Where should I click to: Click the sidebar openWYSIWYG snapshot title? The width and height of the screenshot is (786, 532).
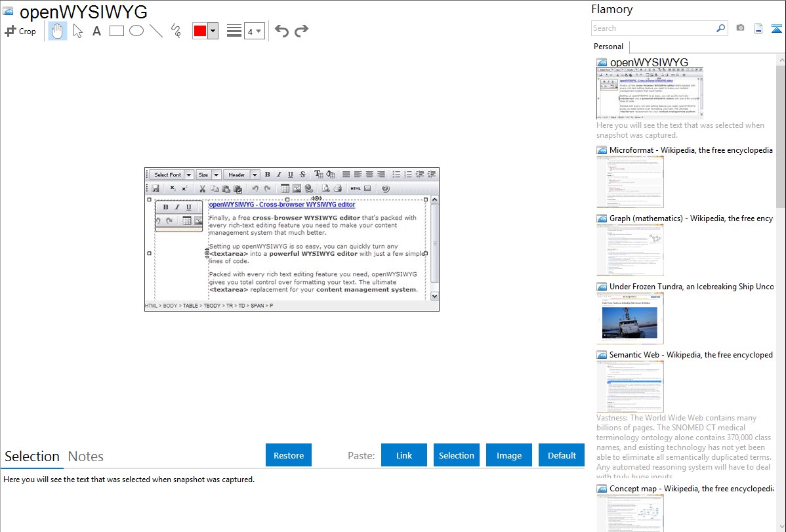click(649, 62)
